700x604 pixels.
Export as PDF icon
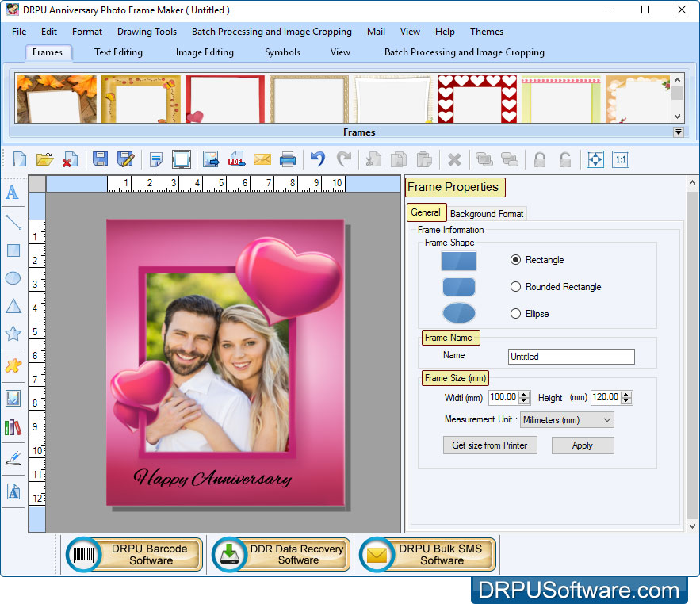coord(236,159)
